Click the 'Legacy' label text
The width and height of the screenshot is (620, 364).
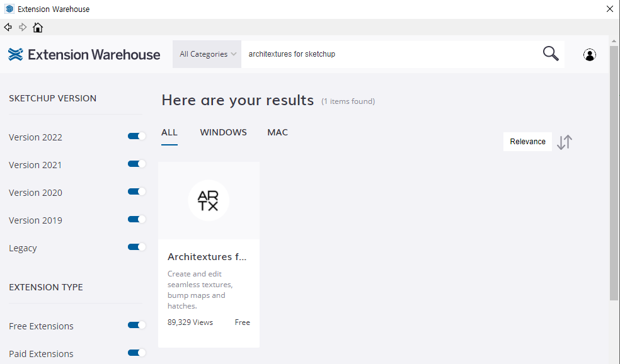click(x=23, y=248)
